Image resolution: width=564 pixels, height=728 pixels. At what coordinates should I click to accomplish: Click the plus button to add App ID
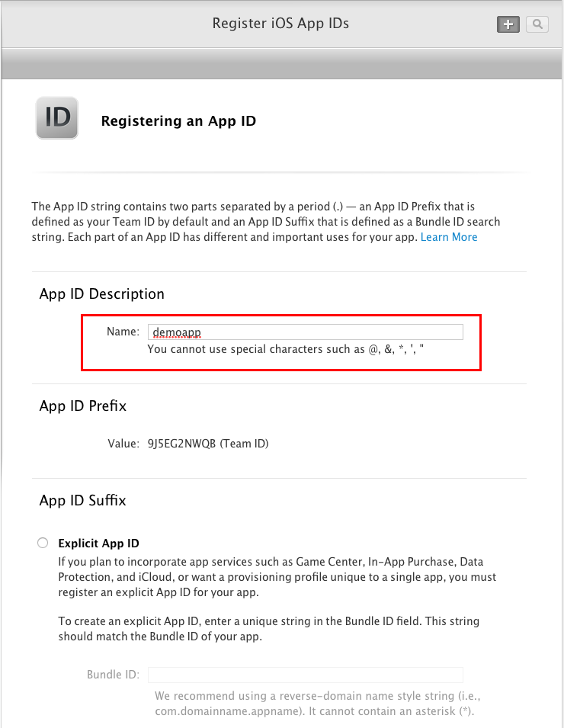pyautogui.click(x=508, y=24)
